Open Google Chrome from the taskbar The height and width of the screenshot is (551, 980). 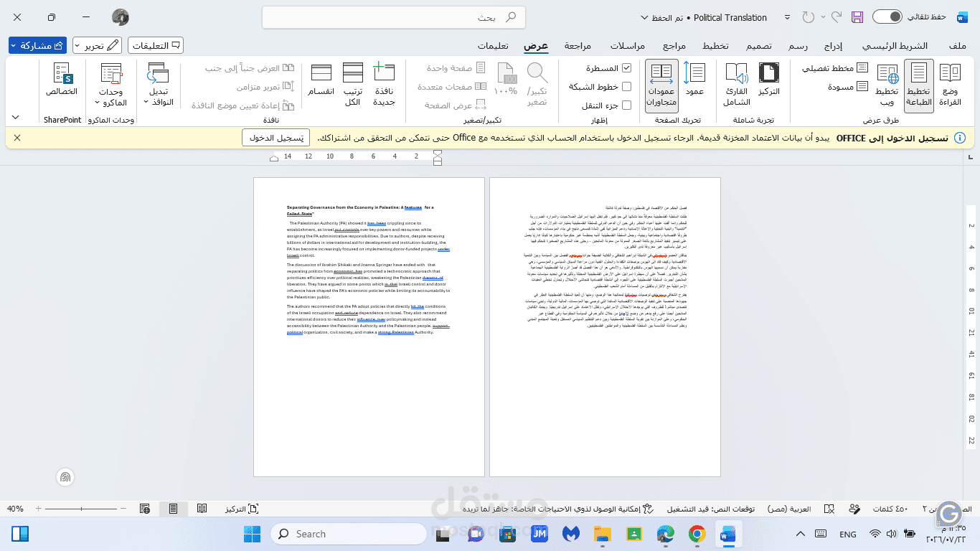tap(697, 534)
